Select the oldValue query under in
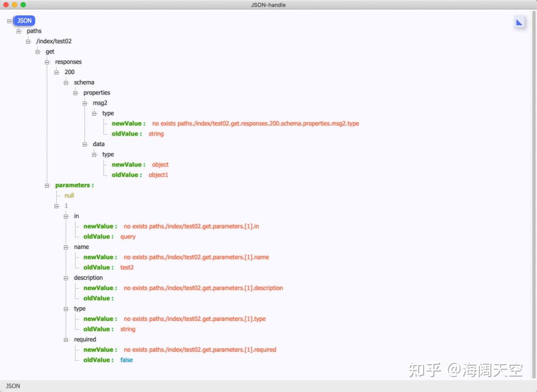 (128, 236)
